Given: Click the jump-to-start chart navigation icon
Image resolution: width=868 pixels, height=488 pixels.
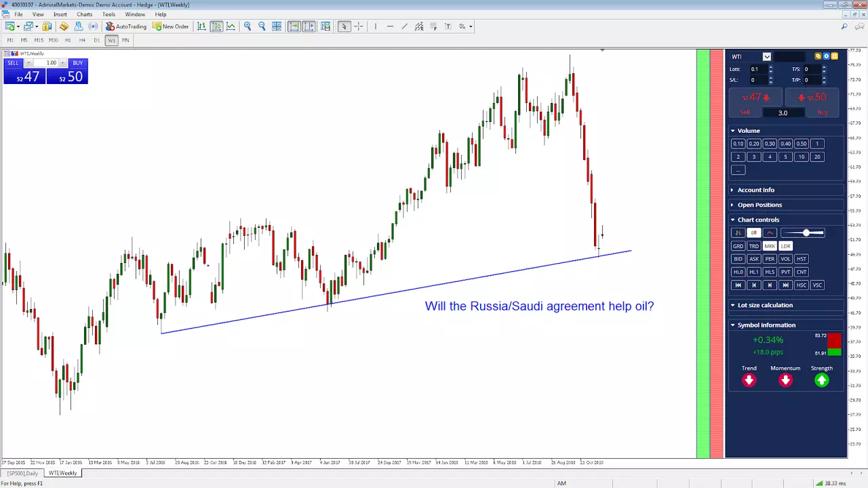Looking at the screenshot, I should point(738,285).
